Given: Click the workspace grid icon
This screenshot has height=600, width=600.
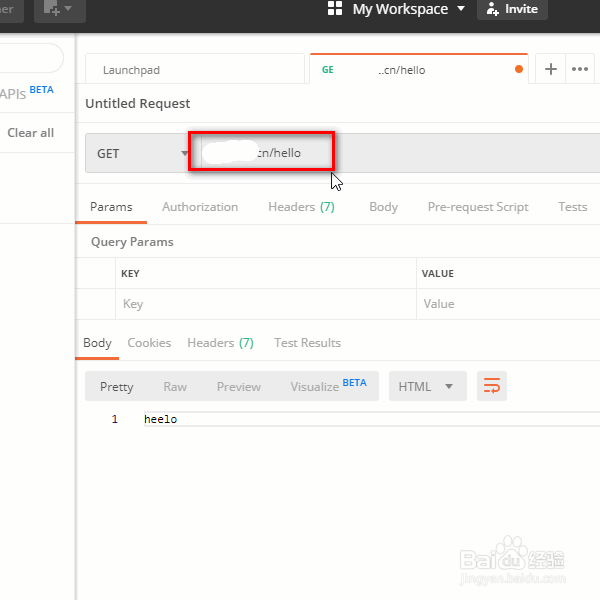Looking at the screenshot, I should [x=335, y=8].
